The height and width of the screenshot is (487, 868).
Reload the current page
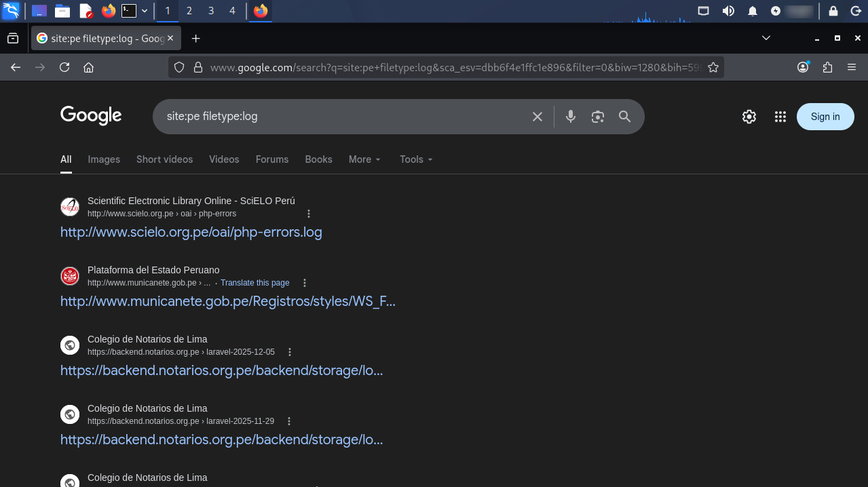(64, 67)
